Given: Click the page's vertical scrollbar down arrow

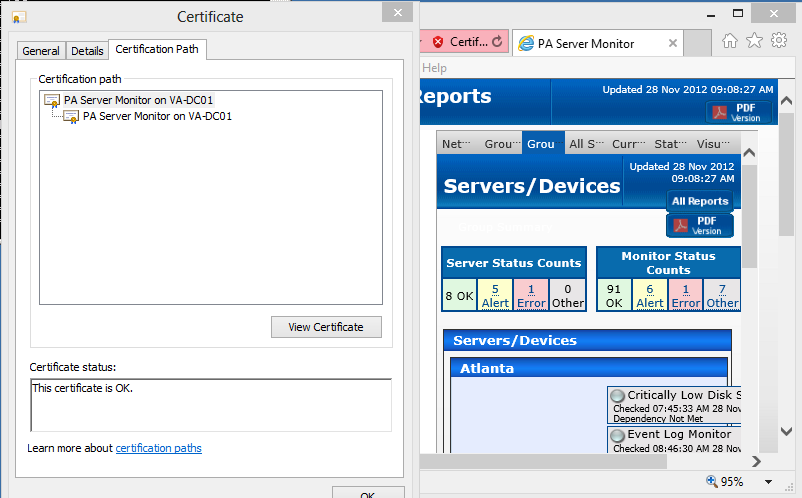Looking at the screenshot, I should (x=785, y=432).
